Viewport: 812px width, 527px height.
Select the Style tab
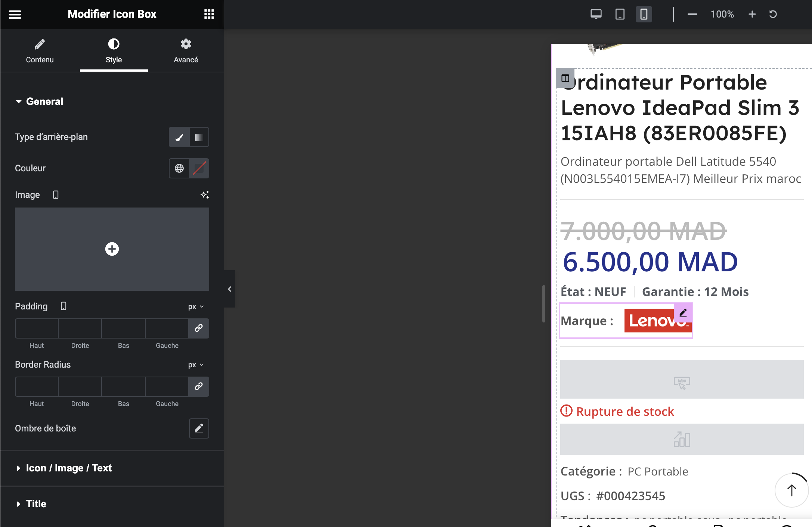(x=114, y=51)
